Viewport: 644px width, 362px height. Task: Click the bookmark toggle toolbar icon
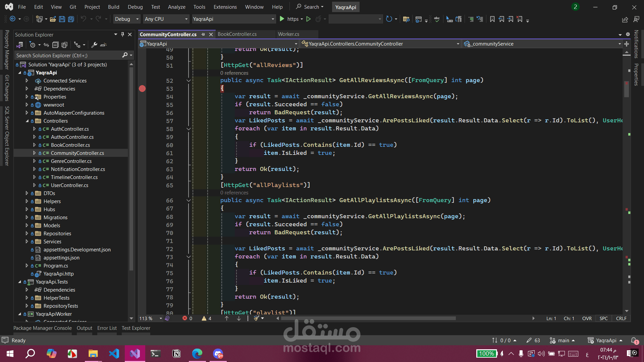(x=492, y=19)
